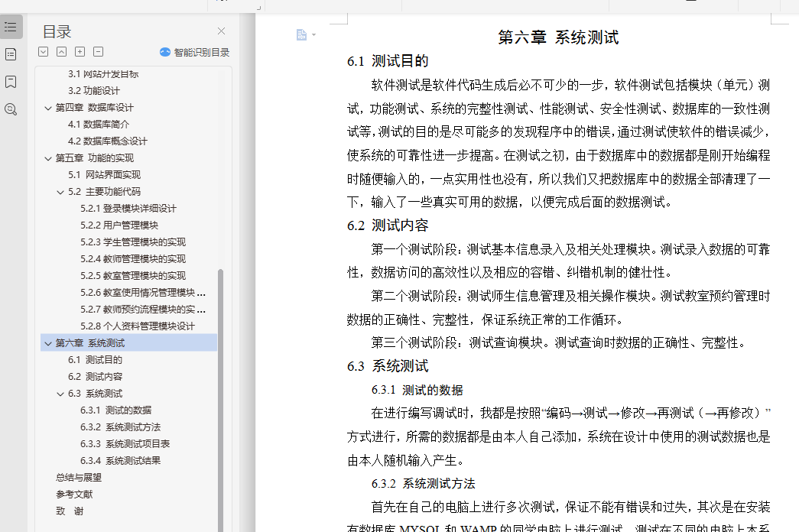The height and width of the screenshot is (532, 799).
Task: Go to 4.1 数据库简介
Action: 99,125
